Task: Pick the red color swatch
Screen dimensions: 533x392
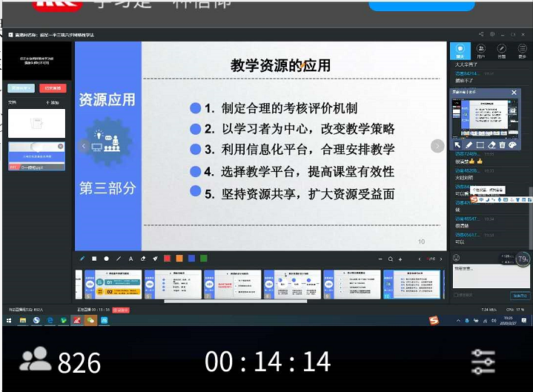Action: click(167, 259)
